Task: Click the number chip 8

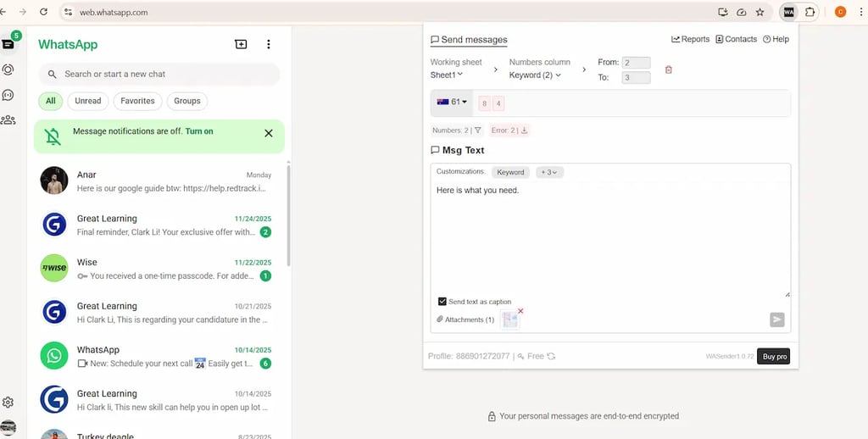Action: tap(484, 103)
